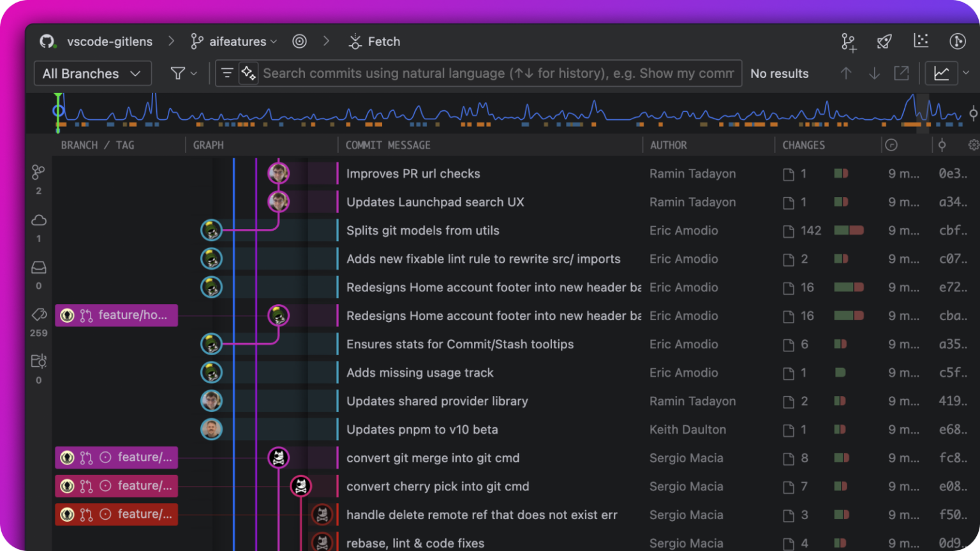Viewport: 980px width, 551px height.
Task: Select the create branch icon in top toolbar
Action: [849, 41]
